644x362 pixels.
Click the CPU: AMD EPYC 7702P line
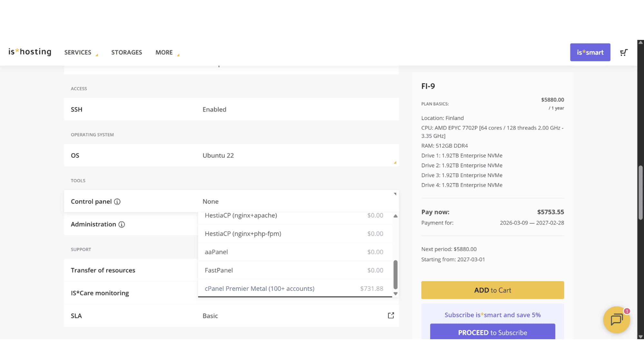492,132
